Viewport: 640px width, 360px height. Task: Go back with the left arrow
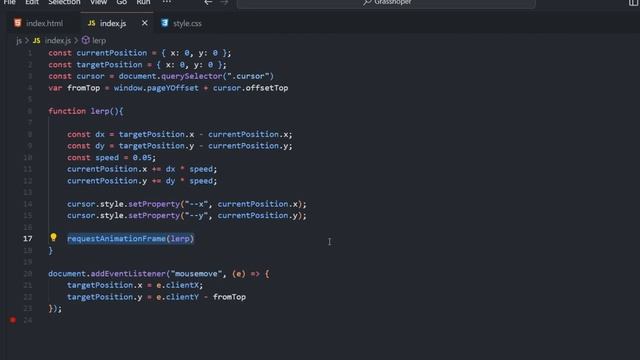(x=208, y=2)
